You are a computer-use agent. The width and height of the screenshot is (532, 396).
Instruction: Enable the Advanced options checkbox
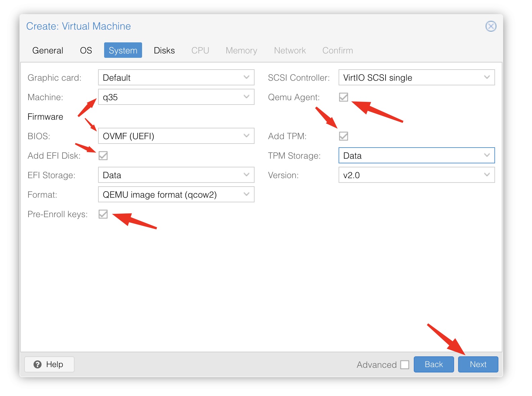405,365
